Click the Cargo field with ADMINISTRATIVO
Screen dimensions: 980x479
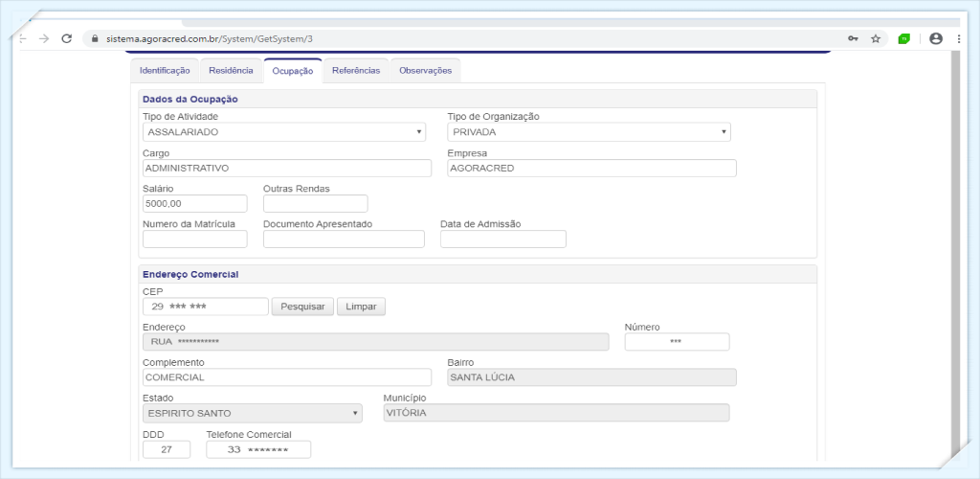pos(287,169)
